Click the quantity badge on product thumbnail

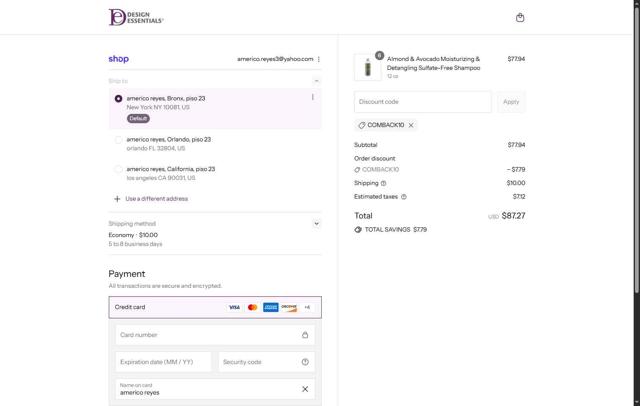click(x=380, y=55)
